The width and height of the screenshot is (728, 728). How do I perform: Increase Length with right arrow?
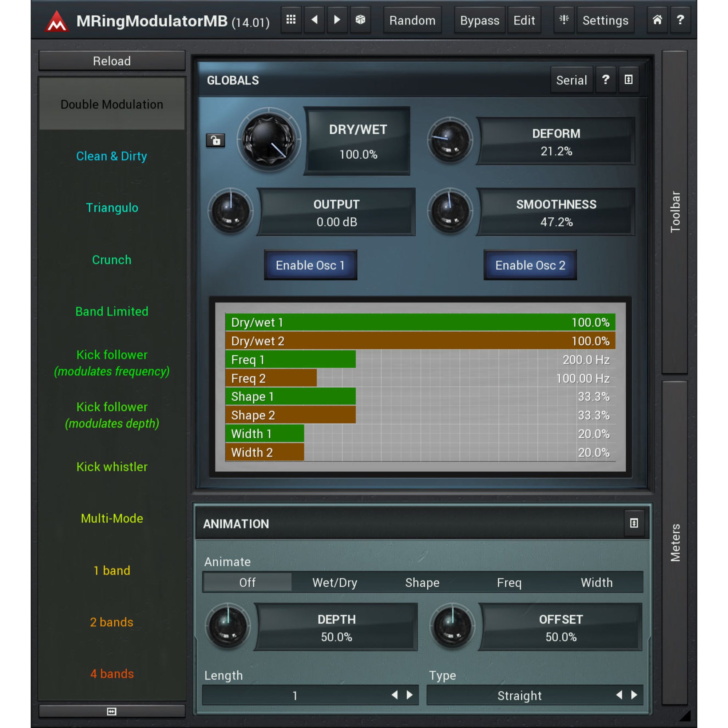coord(409,695)
